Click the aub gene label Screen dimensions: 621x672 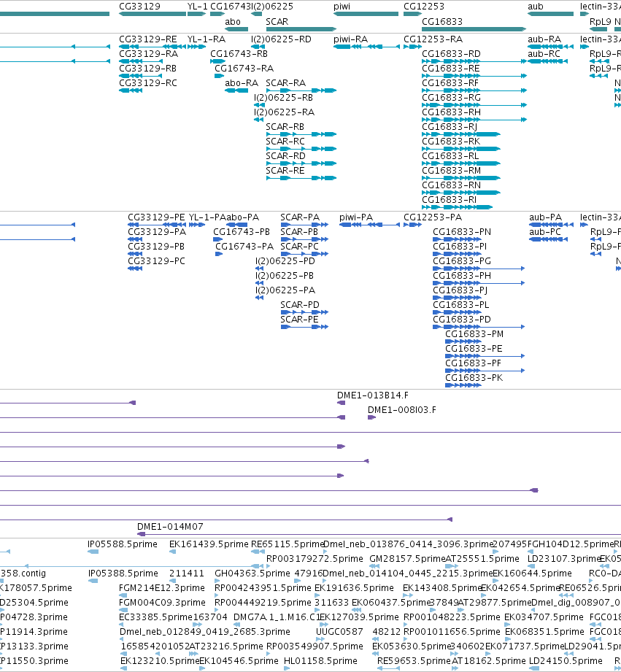(536, 7)
